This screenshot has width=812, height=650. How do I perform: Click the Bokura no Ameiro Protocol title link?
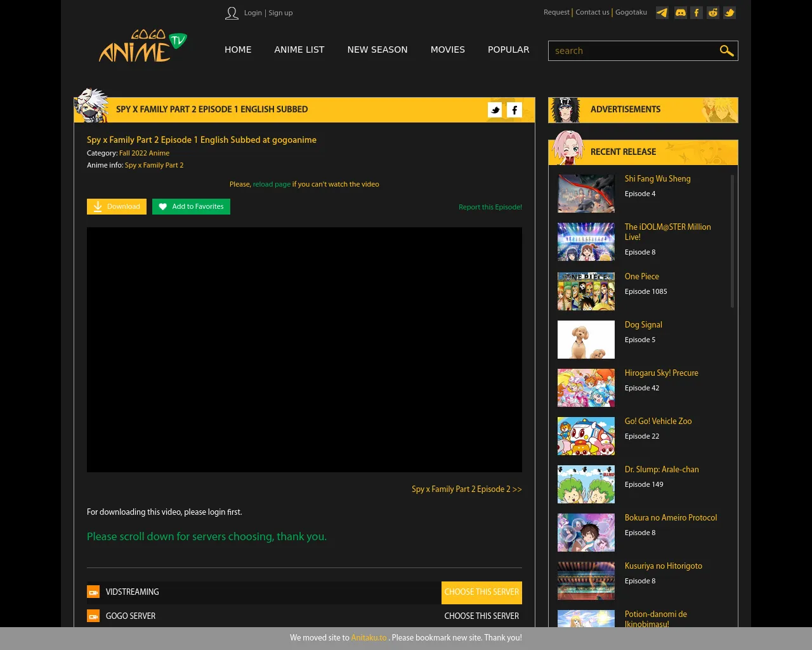coord(671,518)
